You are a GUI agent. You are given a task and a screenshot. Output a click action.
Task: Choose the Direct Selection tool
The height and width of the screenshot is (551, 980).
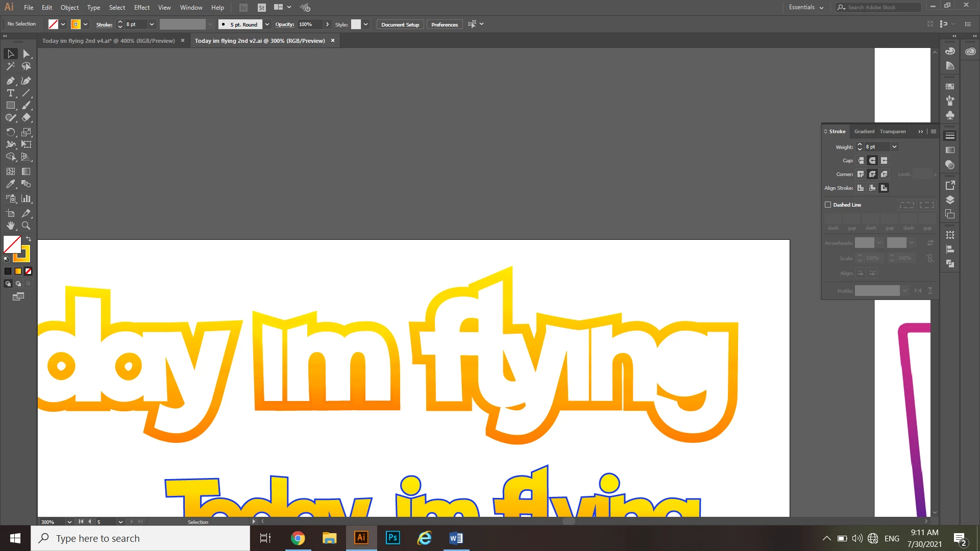tap(26, 54)
